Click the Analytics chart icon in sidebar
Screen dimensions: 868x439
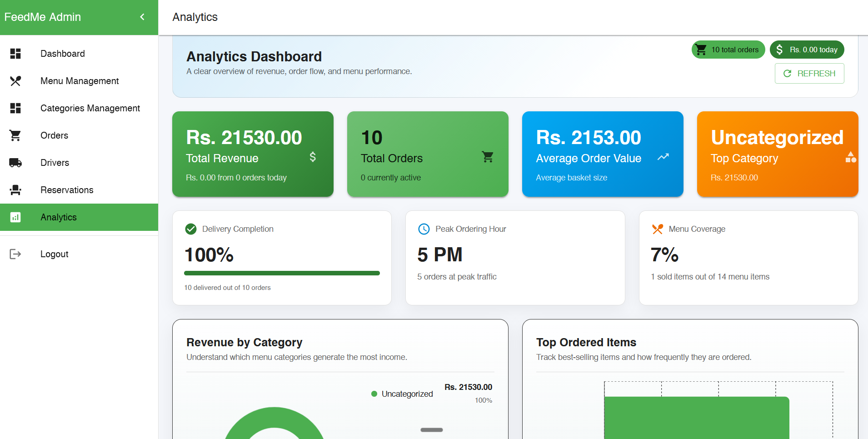tap(15, 217)
